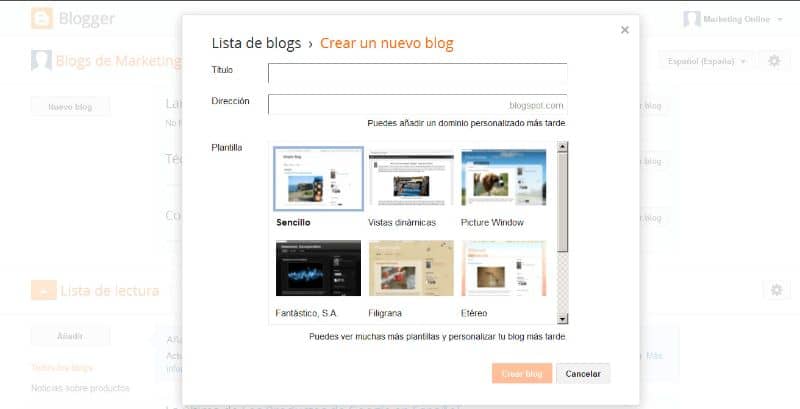Click the Marketing Online profile avatar
The width and height of the screenshot is (800, 409).
[x=692, y=19]
